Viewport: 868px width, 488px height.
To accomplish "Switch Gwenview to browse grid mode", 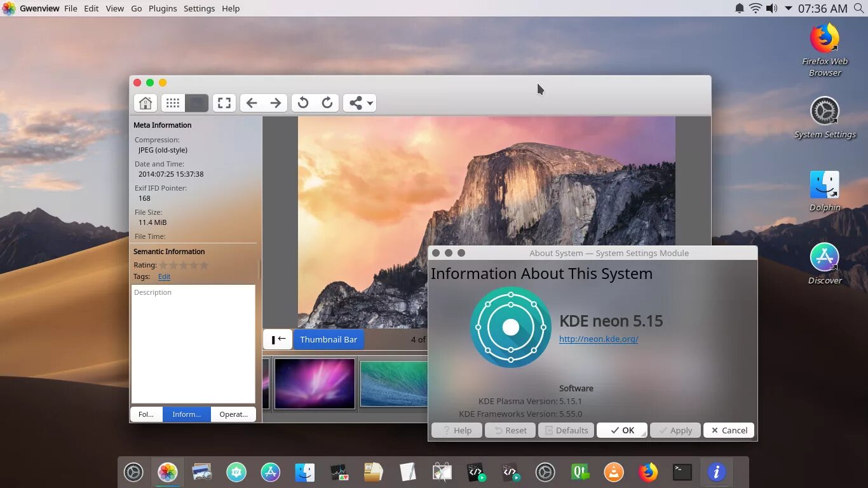I will 173,103.
